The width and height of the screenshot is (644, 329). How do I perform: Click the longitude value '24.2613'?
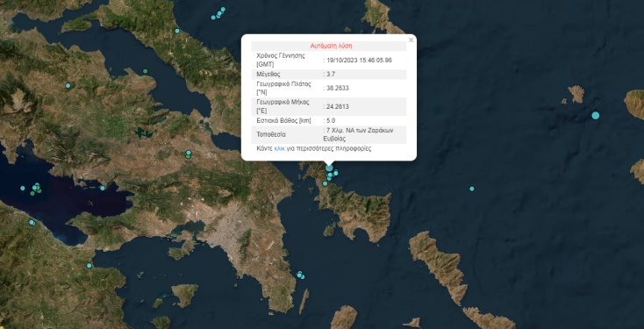(338, 106)
